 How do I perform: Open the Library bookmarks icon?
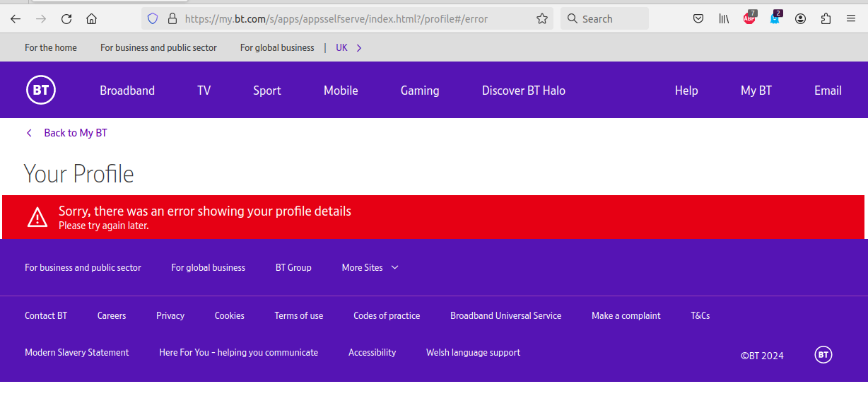pos(724,19)
